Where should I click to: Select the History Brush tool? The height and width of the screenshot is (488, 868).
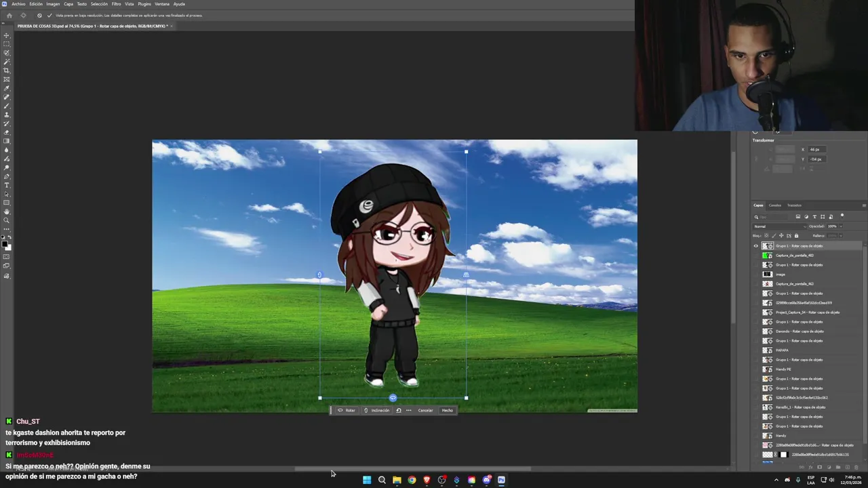(x=7, y=123)
